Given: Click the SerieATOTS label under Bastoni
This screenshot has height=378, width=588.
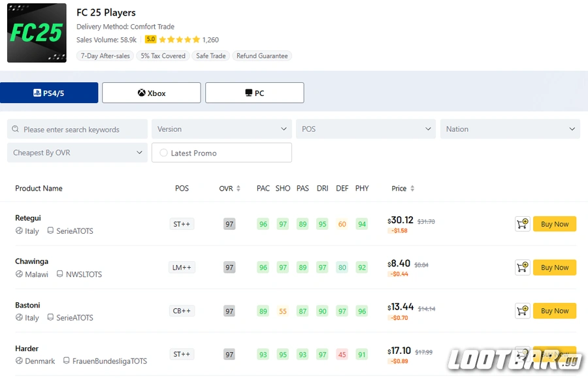Looking at the screenshot, I should click(74, 318).
